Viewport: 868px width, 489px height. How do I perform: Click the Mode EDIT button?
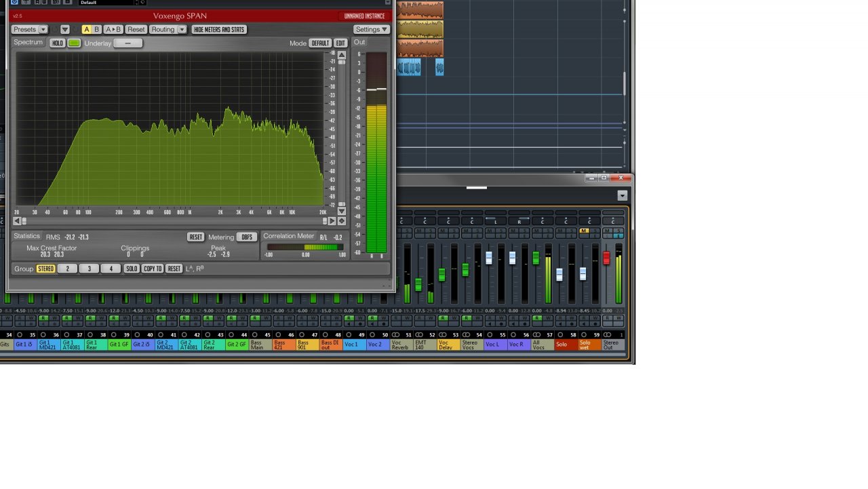pos(340,43)
